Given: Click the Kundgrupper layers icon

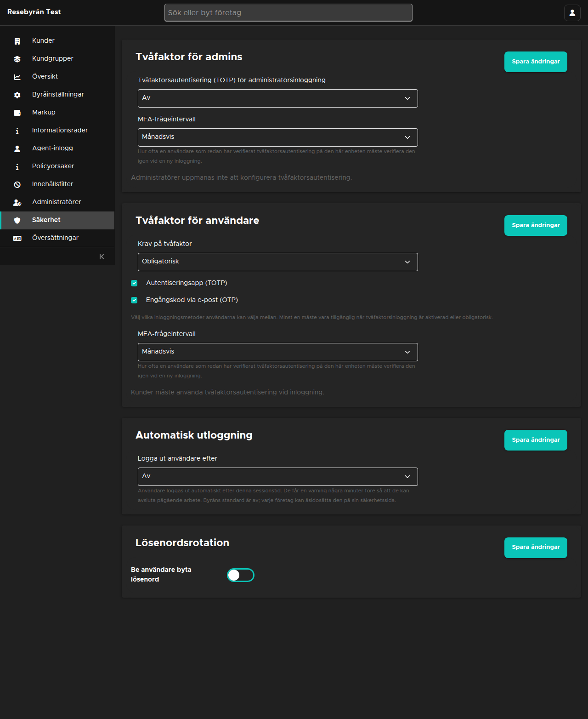Looking at the screenshot, I should 17,59.
